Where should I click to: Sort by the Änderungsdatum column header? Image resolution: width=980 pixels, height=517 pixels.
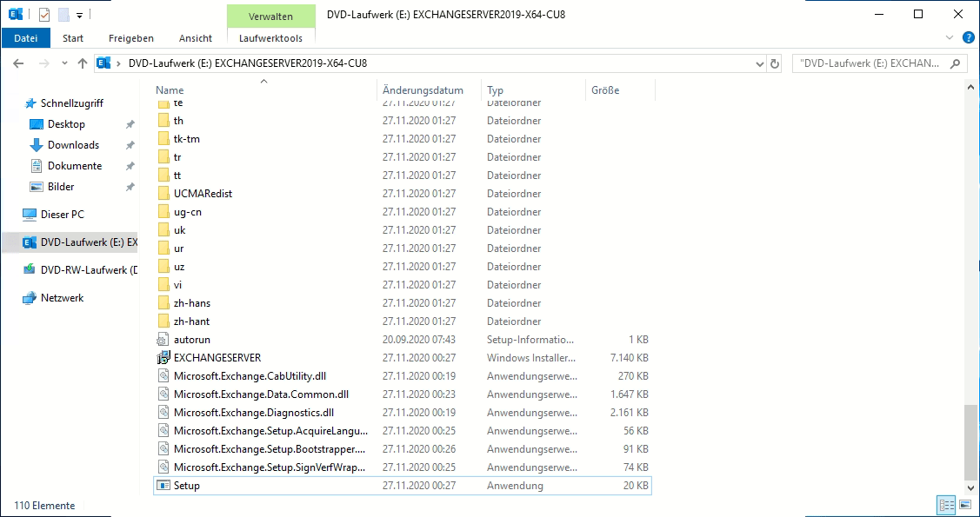423,90
